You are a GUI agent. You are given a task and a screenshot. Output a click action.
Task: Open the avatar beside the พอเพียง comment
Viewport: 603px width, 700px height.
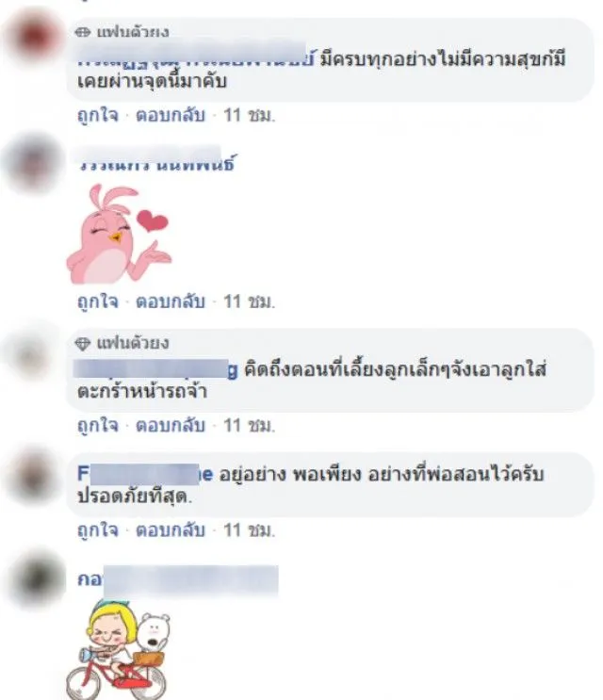tap(34, 476)
